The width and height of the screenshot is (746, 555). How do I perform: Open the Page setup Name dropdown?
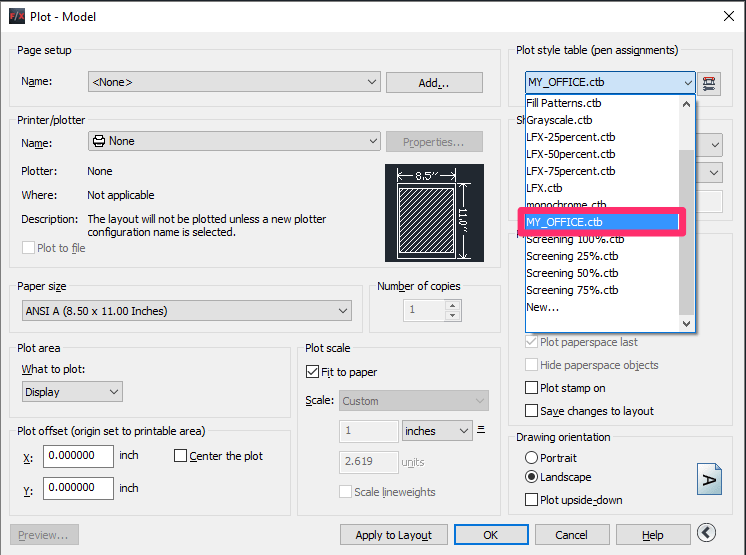point(234,82)
